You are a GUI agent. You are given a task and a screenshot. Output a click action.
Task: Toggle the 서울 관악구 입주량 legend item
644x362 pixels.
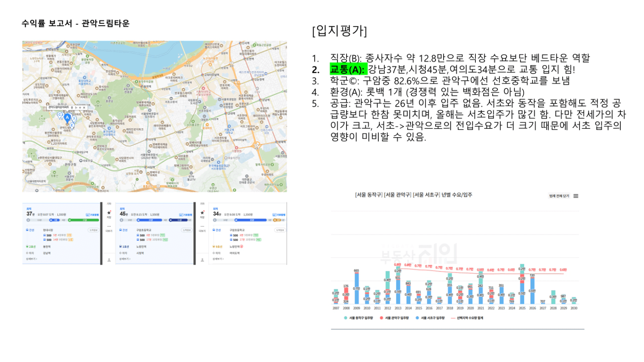(394, 318)
